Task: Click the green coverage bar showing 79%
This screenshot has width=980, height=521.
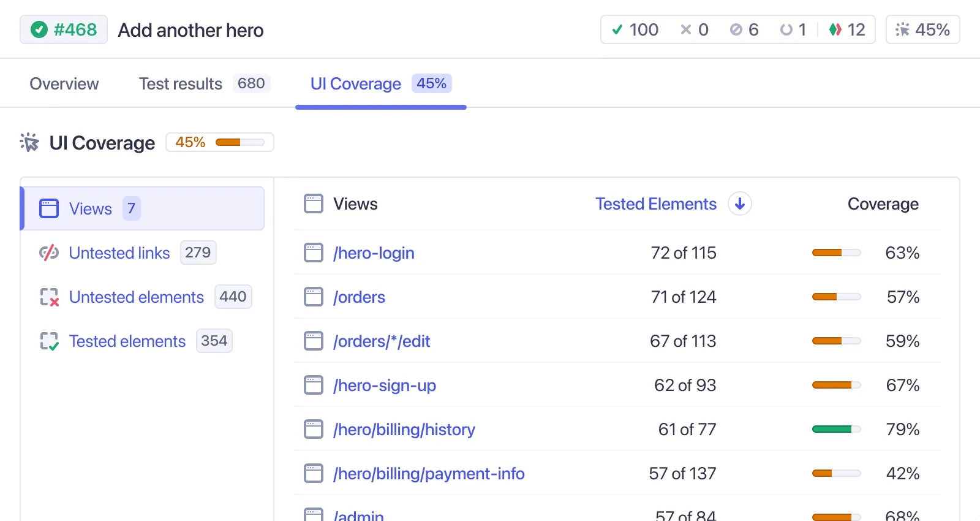Action: (836, 429)
